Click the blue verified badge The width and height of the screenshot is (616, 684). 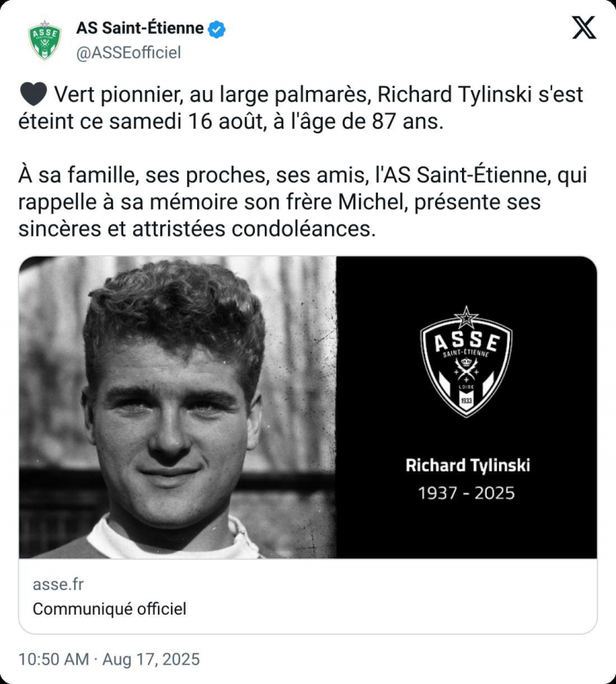tap(218, 29)
